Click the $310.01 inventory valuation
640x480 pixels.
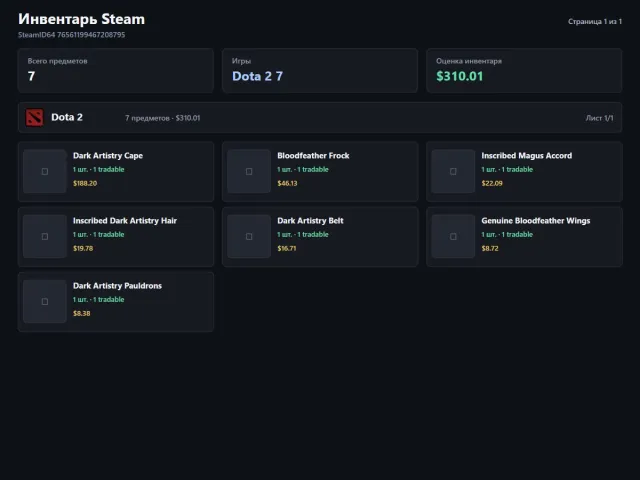tap(460, 76)
